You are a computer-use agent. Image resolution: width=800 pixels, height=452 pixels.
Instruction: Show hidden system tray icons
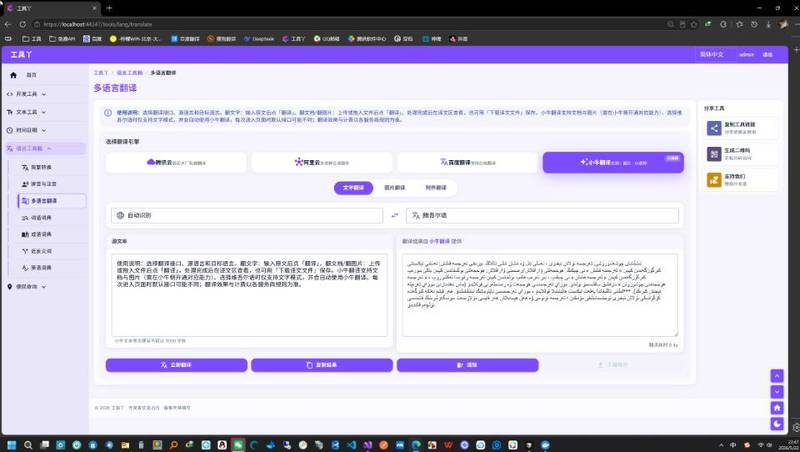click(x=721, y=445)
